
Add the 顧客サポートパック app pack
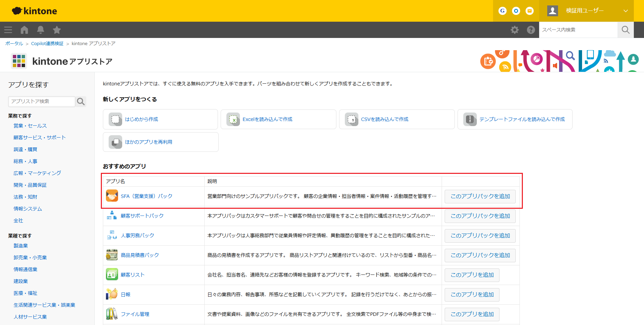point(480,216)
